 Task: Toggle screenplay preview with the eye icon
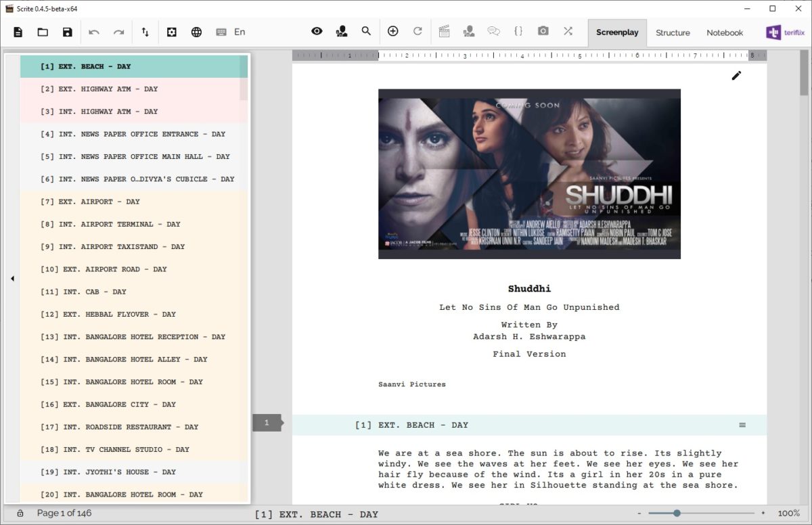(317, 32)
